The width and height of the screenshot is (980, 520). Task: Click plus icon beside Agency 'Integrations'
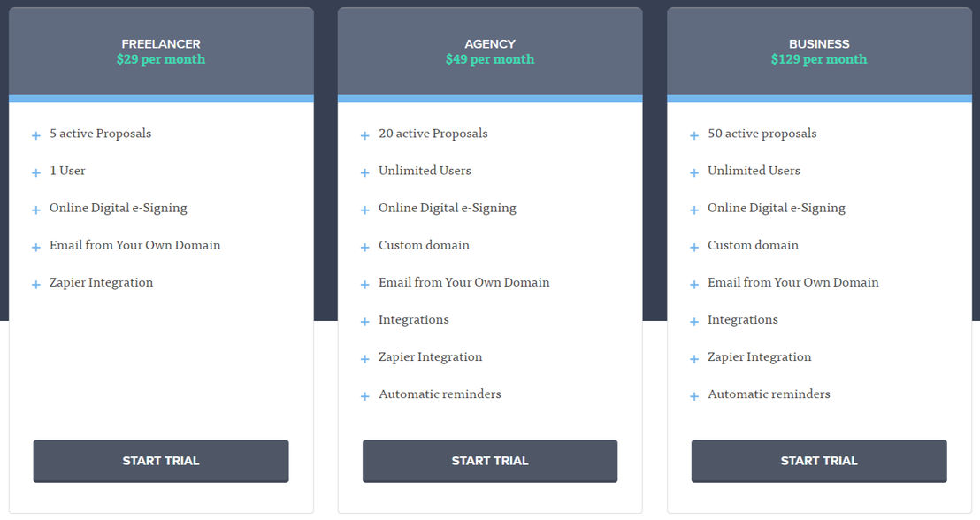(x=365, y=322)
